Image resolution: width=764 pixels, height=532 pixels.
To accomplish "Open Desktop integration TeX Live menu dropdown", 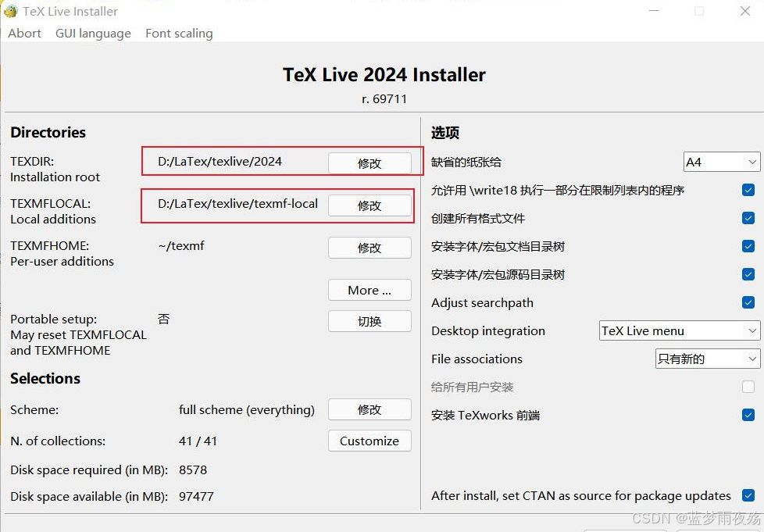I will 679,330.
